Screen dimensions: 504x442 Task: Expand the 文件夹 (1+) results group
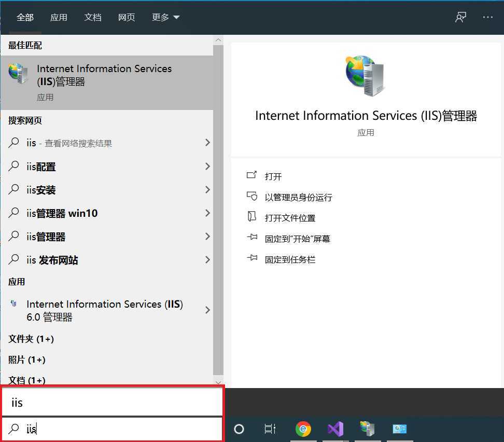[31, 339]
